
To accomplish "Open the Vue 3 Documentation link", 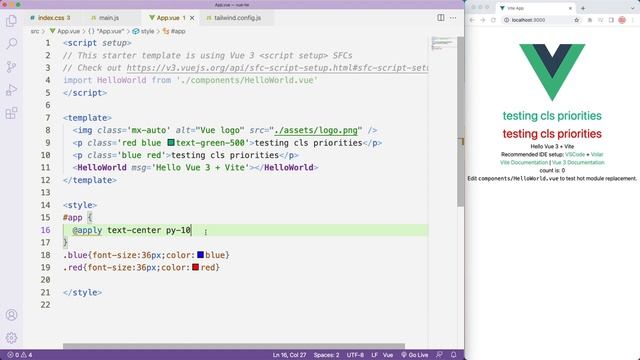I will pos(578,162).
